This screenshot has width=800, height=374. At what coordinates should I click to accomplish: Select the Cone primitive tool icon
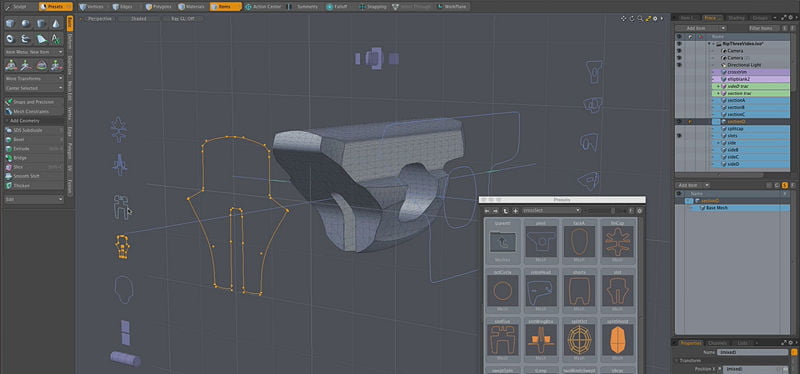(x=56, y=23)
